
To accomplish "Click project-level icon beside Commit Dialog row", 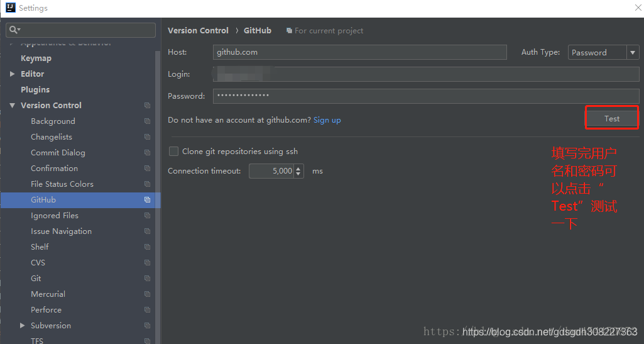I will pyautogui.click(x=147, y=152).
